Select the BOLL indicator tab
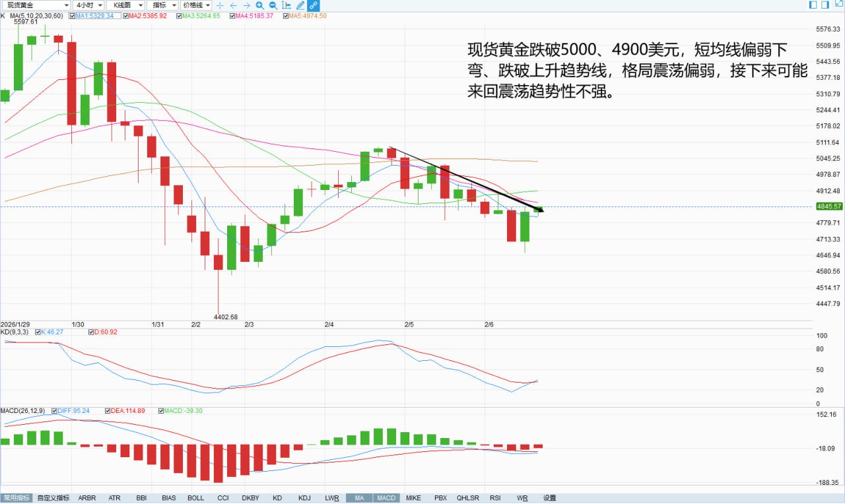This screenshot has width=845, height=504. coord(196,498)
